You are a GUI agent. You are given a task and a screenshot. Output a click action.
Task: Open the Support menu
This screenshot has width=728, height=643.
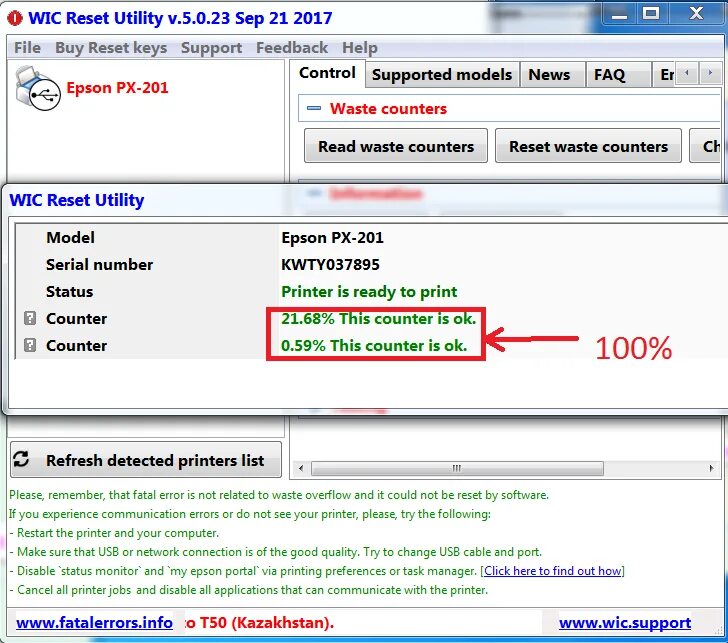211,47
